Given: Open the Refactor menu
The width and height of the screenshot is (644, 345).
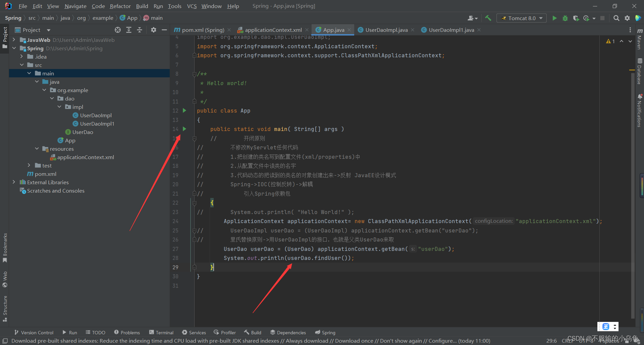Looking at the screenshot, I should pos(120,6).
